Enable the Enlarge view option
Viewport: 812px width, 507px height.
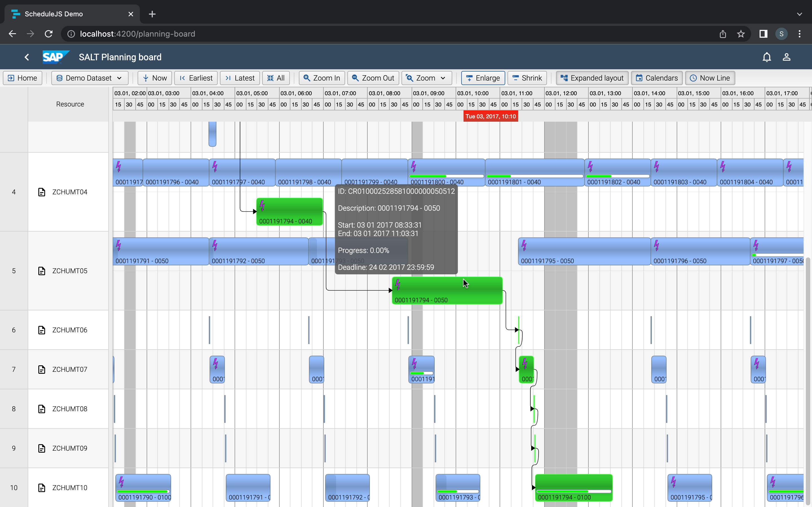[482, 78]
